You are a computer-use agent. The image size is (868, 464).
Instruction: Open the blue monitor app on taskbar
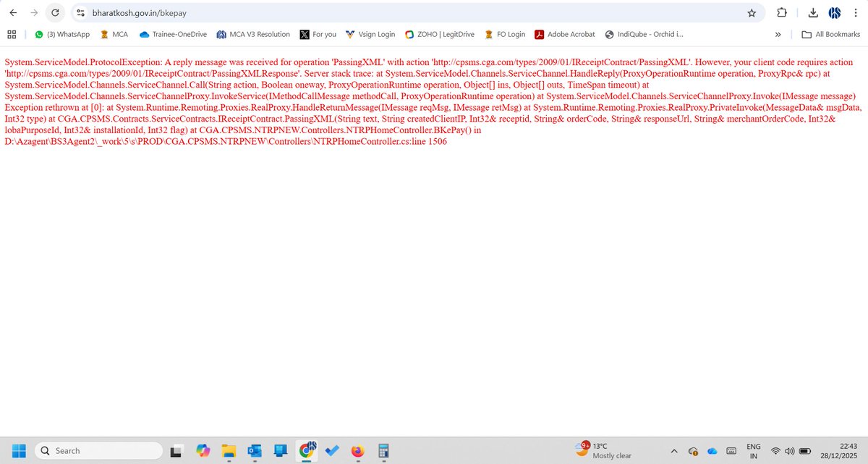[x=280, y=450]
